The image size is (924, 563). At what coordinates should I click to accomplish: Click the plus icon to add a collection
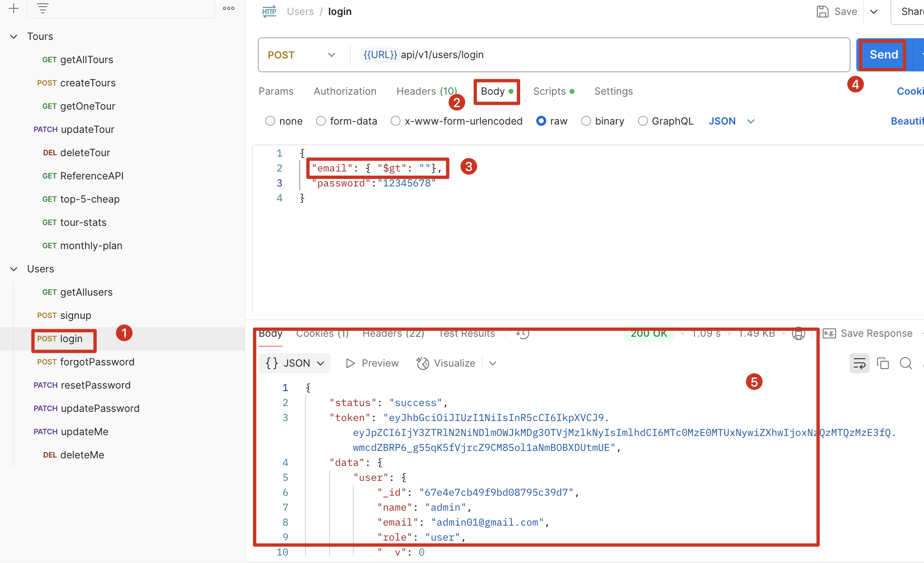pos(14,8)
